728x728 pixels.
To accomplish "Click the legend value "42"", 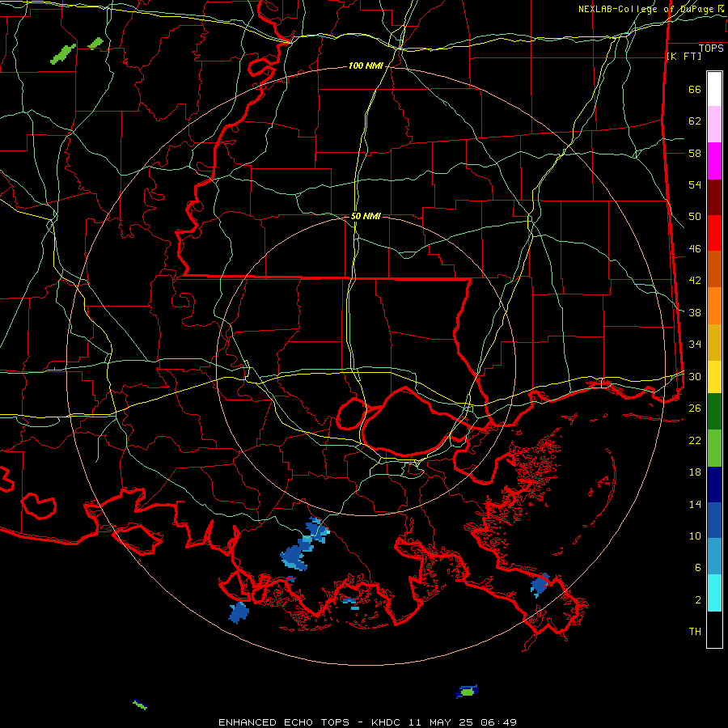I will pyautogui.click(x=695, y=281).
